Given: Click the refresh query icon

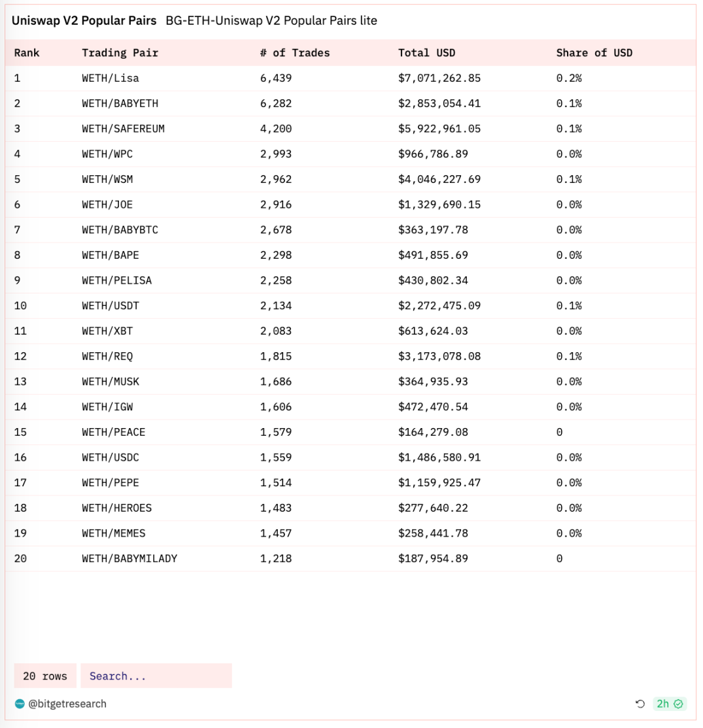Looking at the screenshot, I should (x=640, y=704).
